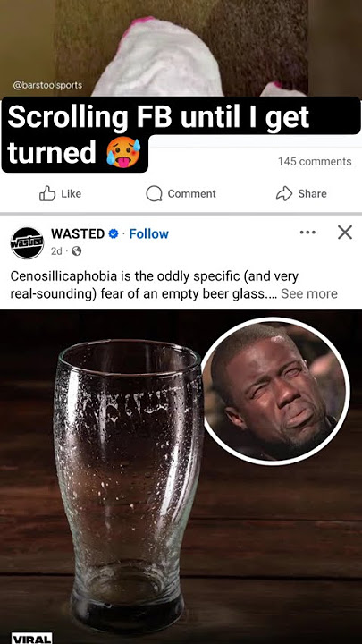Click the @barstoolsports watermark

click(x=47, y=86)
